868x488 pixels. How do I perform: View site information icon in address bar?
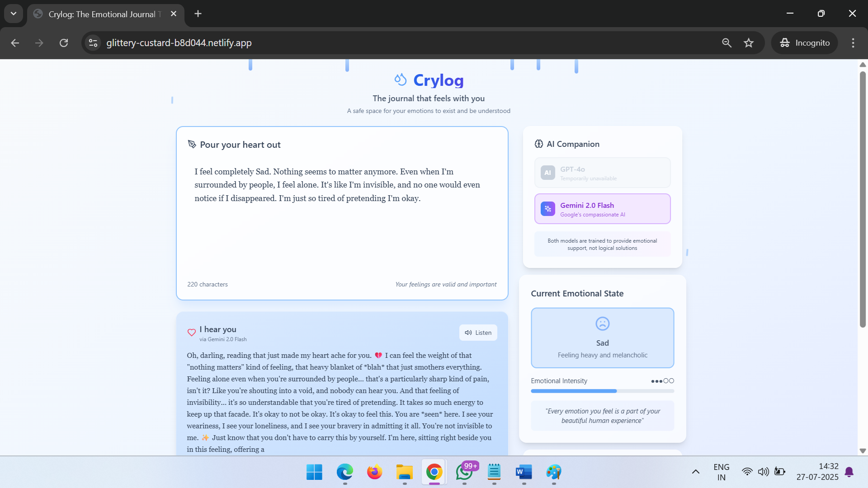click(93, 43)
